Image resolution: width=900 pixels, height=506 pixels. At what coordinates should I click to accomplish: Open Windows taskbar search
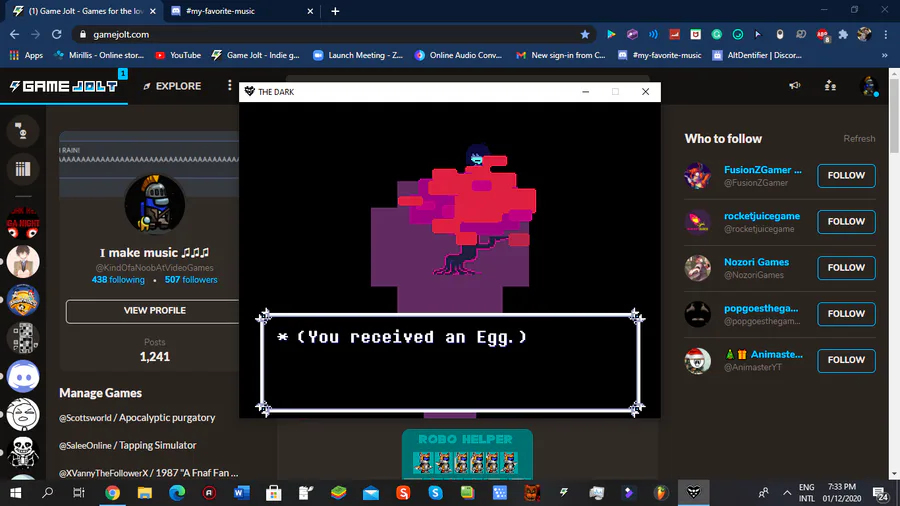pos(48,493)
